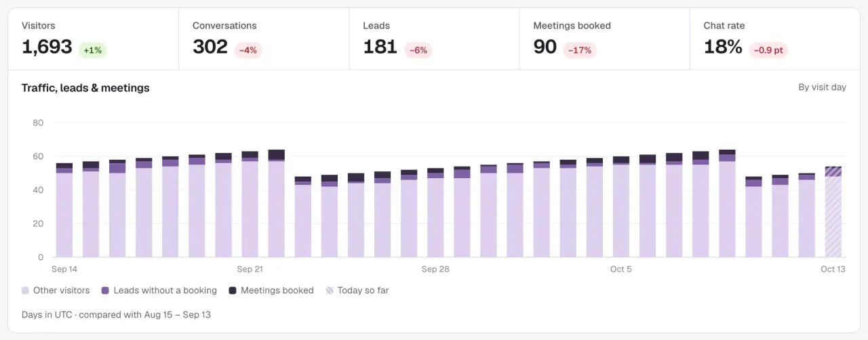Click the Meetings booked legend swatch

[x=233, y=291]
